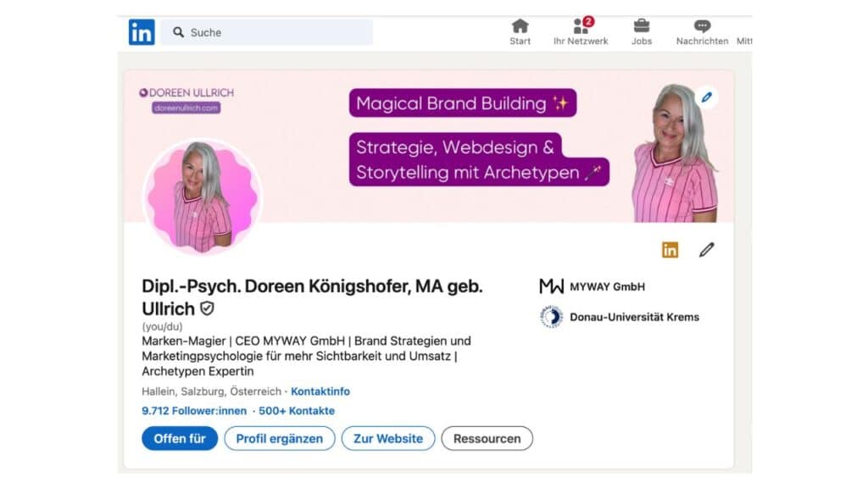Click the Offen für button
The height and width of the screenshot is (488, 868).
point(180,438)
